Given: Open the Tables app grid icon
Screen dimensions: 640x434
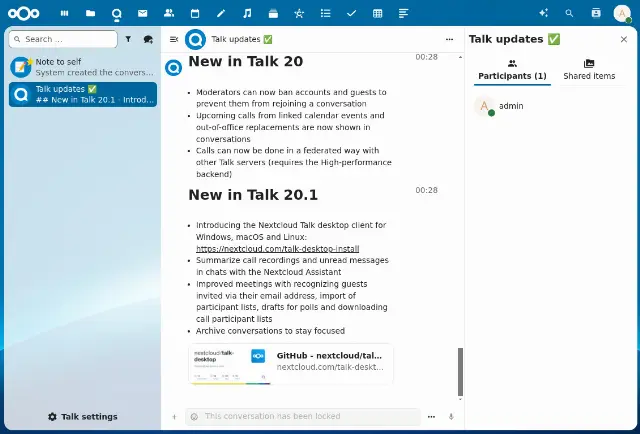Looking at the screenshot, I should point(378,13).
